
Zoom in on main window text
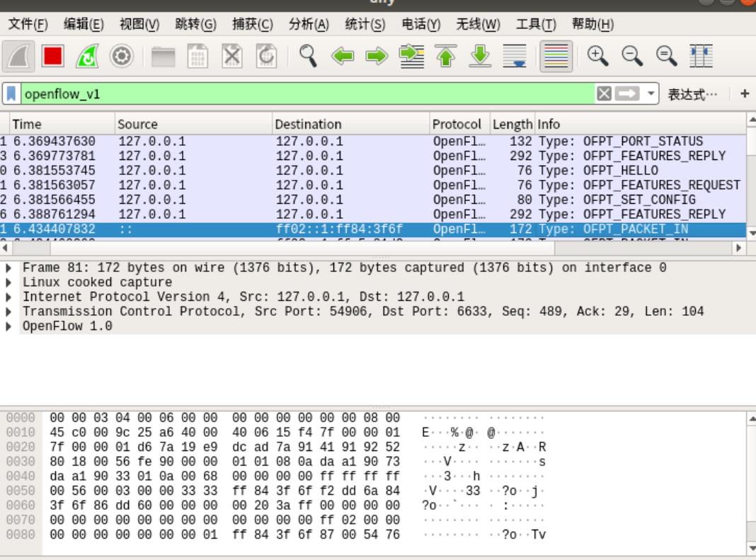click(597, 56)
